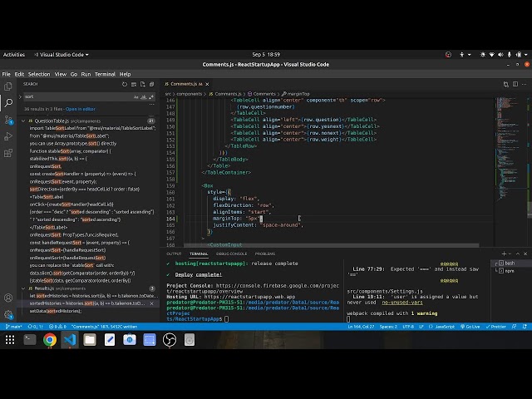Viewport: 532px width, 399px height.
Task: Open changes icon in editor toolbar
Action: [x=506, y=84]
